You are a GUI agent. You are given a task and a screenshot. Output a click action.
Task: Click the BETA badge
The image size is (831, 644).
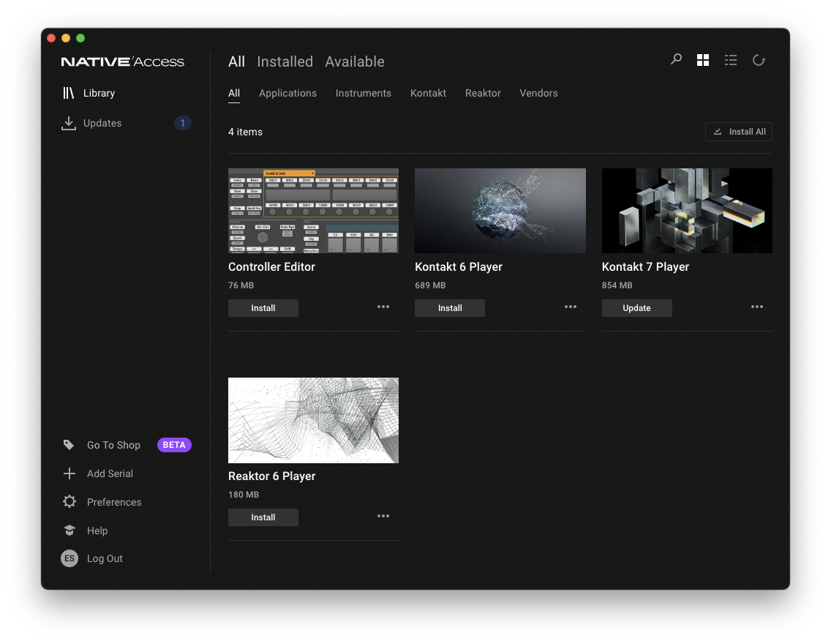174,445
